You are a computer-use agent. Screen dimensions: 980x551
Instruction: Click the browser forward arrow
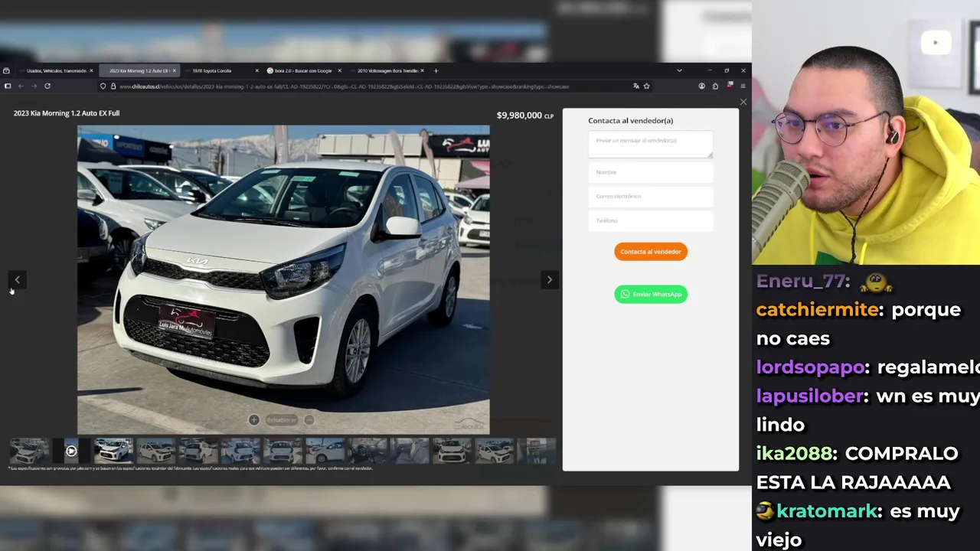pyautogui.click(x=34, y=86)
